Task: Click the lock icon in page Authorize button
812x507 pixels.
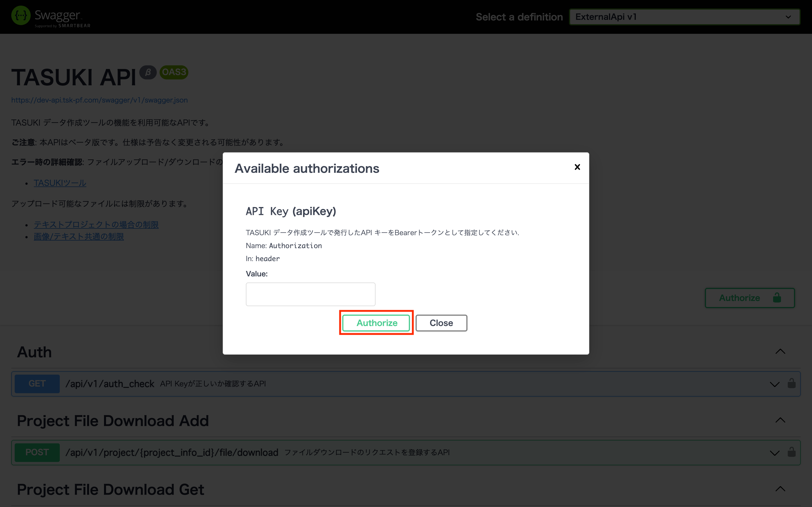Action: [777, 297]
